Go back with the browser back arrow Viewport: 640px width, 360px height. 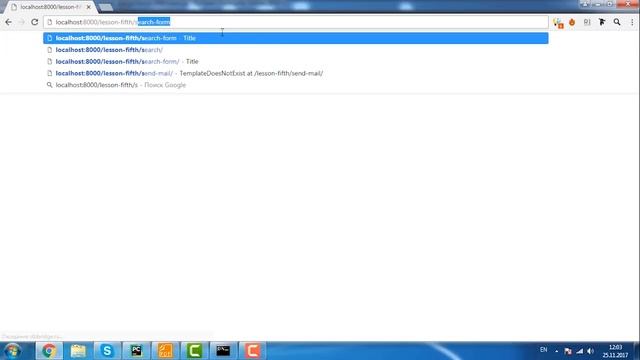pyautogui.click(x=9, y=22)
